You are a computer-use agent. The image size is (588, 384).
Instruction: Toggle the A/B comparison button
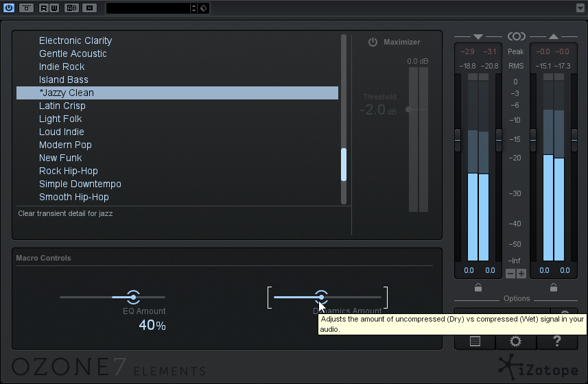tap(71, 8)
